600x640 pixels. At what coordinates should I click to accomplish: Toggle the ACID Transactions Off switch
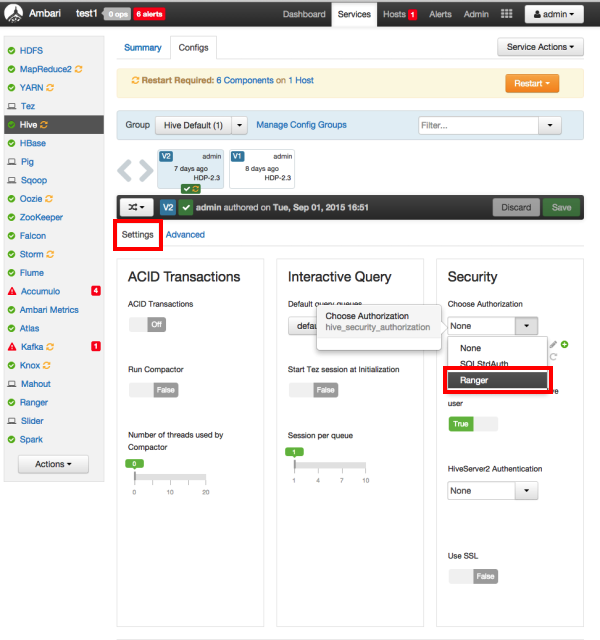pos(147,324)
